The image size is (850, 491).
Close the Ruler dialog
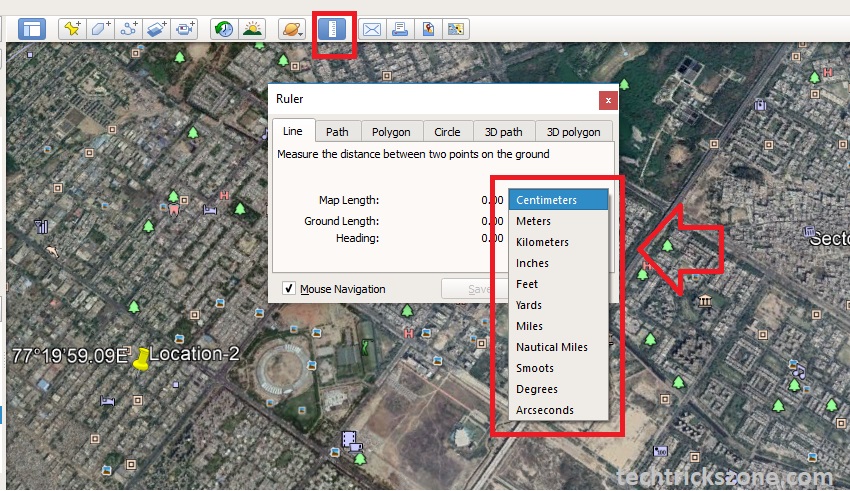click(607, 100)
